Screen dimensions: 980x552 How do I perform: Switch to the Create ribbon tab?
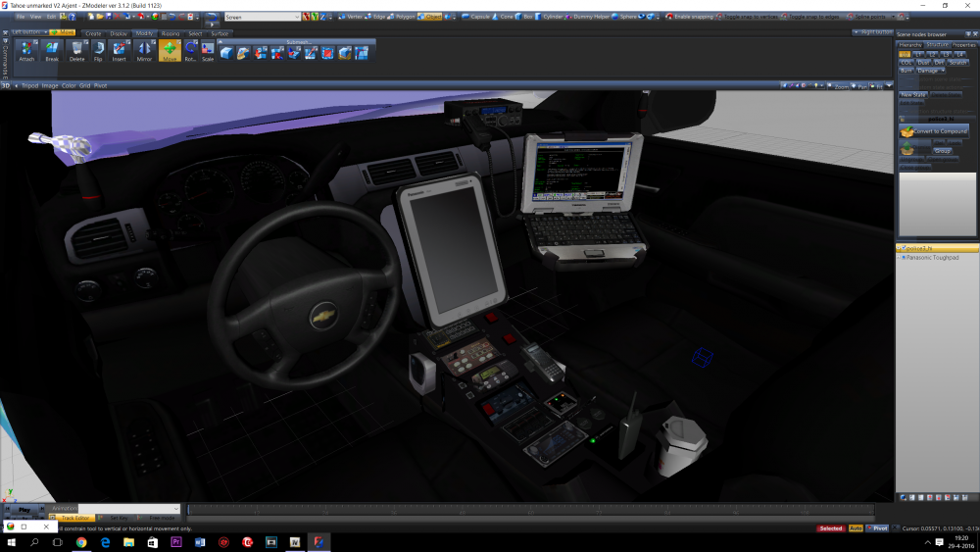(93, 33)
